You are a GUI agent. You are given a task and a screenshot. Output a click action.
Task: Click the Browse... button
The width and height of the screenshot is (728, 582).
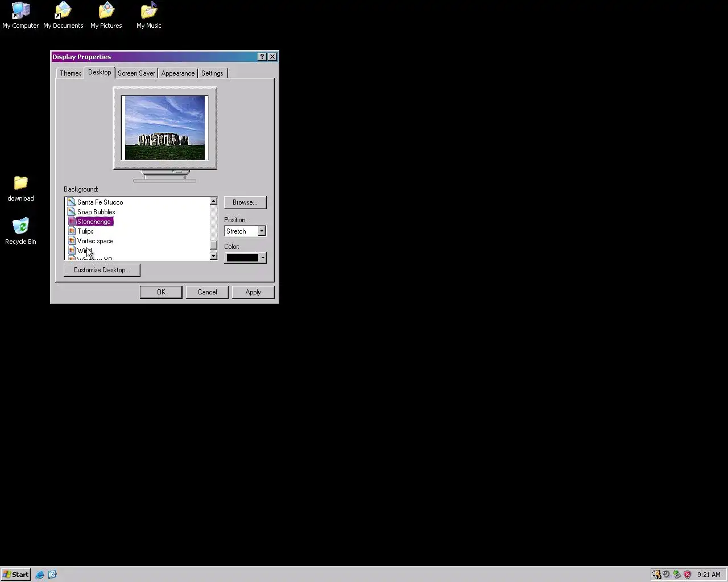point(245,202)
